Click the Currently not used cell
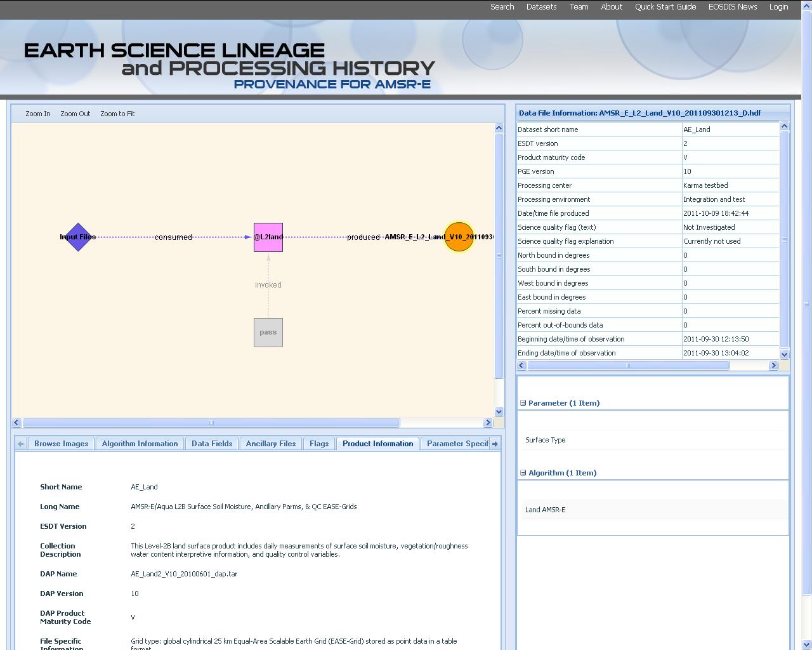812x650 pixels. (x=730, y=241)
